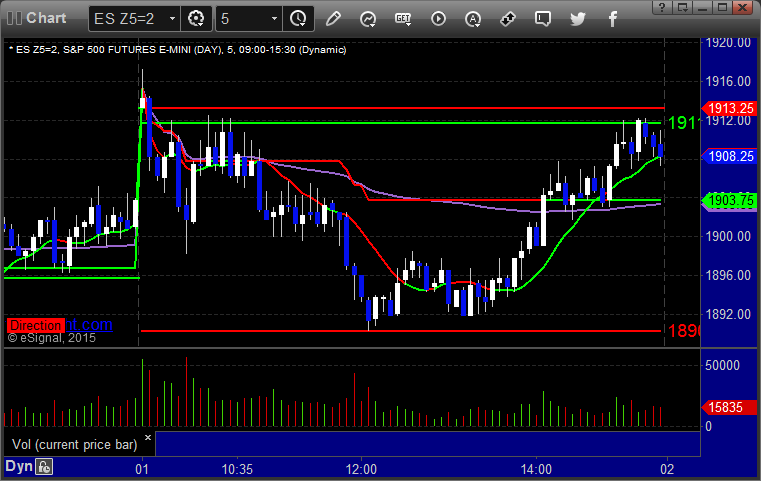Select the red 15835 volume marker
This screenshot has width=761, height=481.
click(729, 407)
